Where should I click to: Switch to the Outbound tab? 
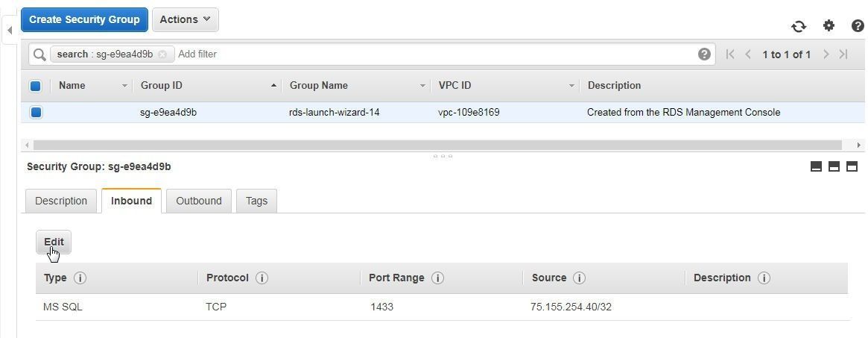point(199,201)
